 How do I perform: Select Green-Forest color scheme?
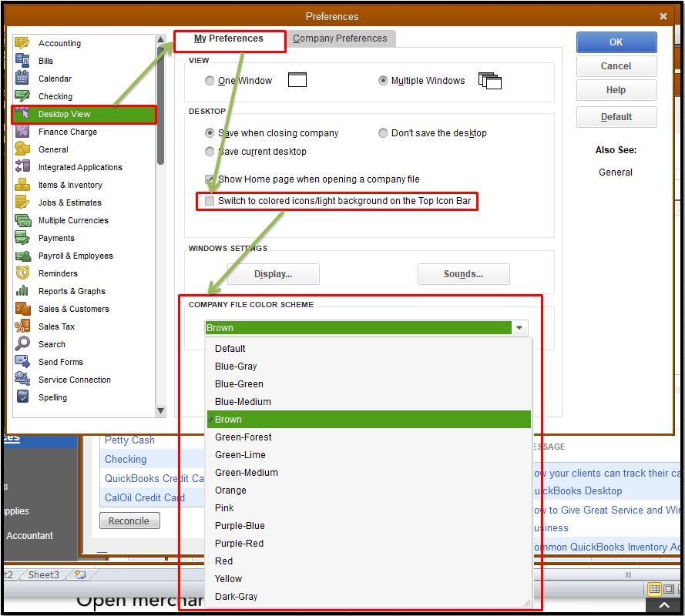pyautogui.click(x=369, y=437)
